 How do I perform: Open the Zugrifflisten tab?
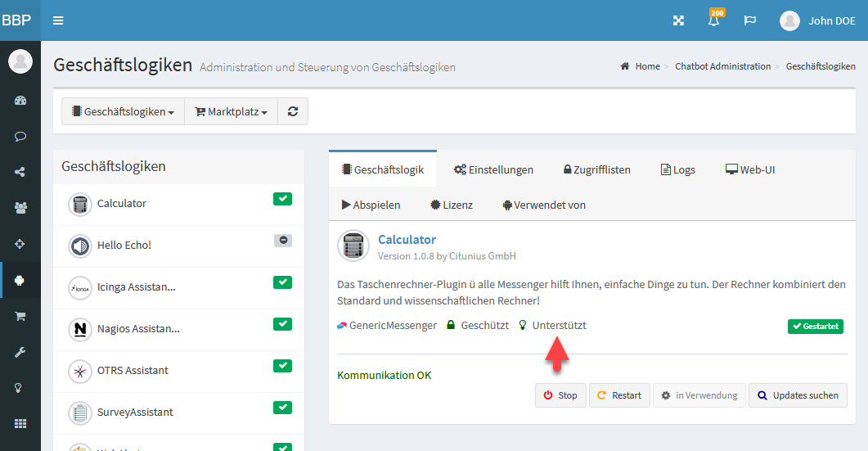tap(596, 169)
